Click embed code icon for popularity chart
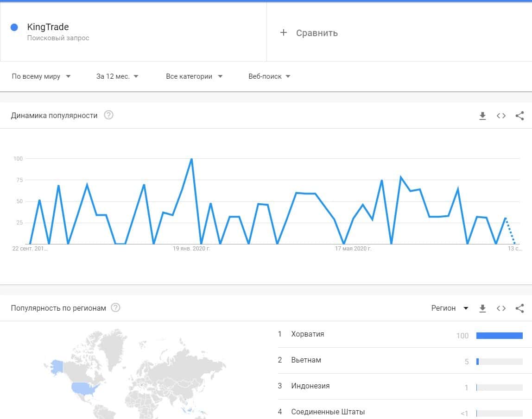 click(x=501, y=116)
